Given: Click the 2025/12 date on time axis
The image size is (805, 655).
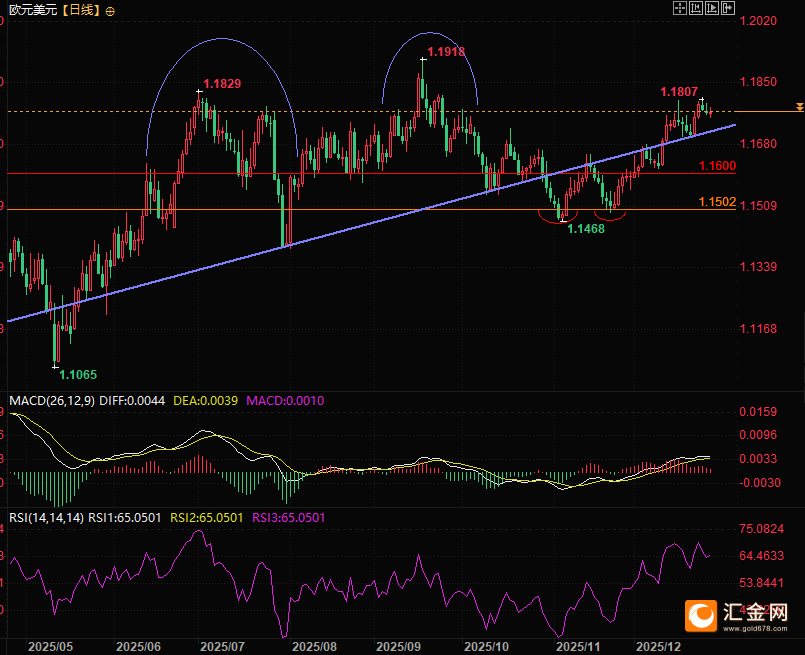Looking at the screenshot, I should click(x=659, y=647).
